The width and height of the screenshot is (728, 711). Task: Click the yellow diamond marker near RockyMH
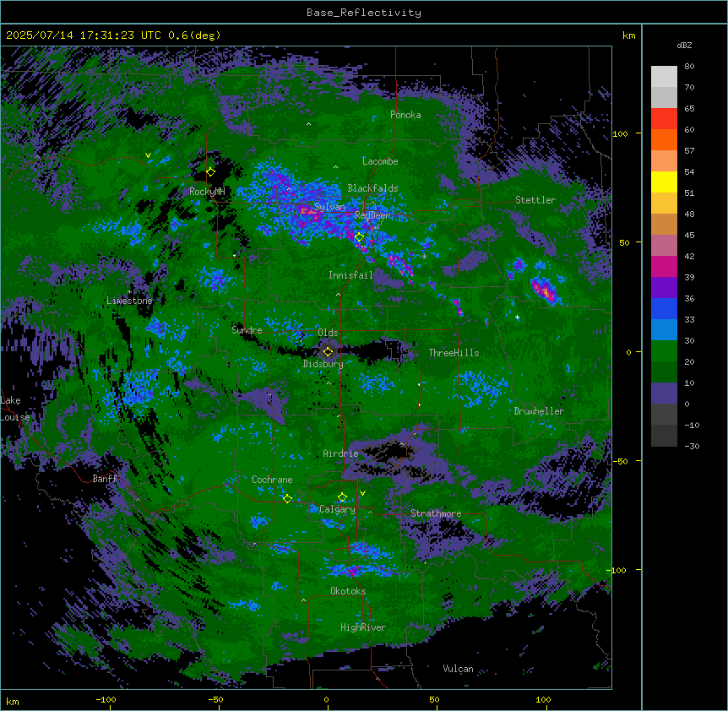coord(210,171)
